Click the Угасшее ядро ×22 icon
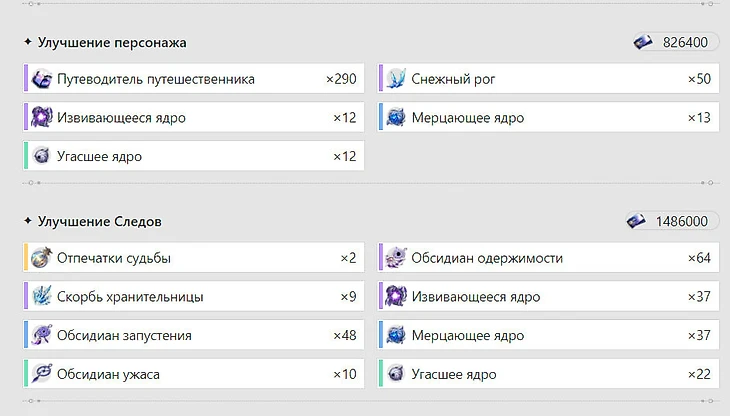Screen dimensions: 730x416 click(x=396, y=374)
